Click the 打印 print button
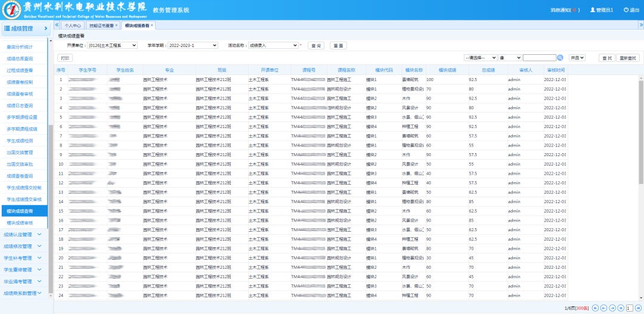This screenshot has width=644, height=314. click(65, 58)
